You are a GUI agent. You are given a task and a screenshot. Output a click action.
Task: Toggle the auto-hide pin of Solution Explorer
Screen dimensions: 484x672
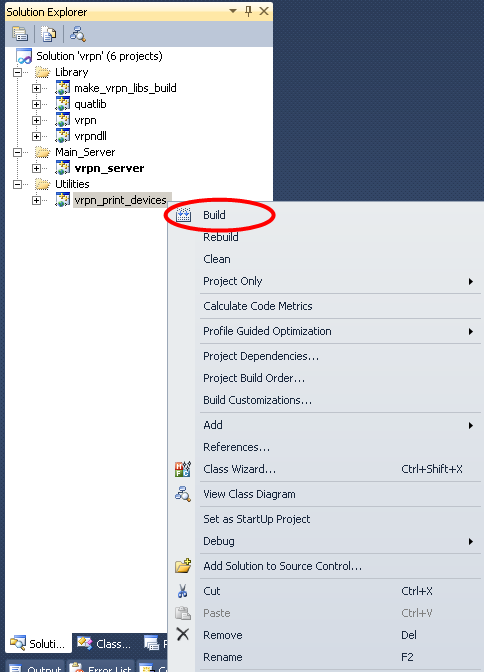(x=248, y=11)
